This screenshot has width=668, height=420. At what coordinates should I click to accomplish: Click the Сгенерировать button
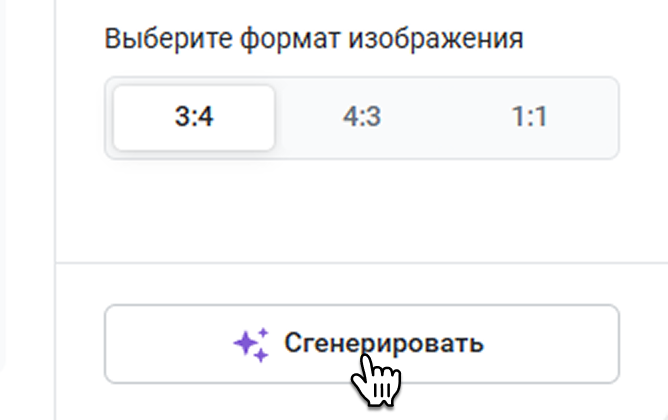coord(362,344)
